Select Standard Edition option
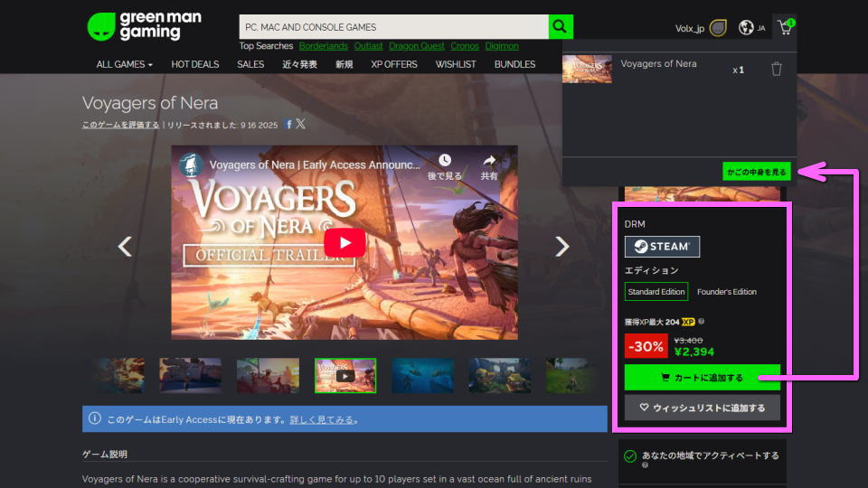 click(x=656, y=292)
